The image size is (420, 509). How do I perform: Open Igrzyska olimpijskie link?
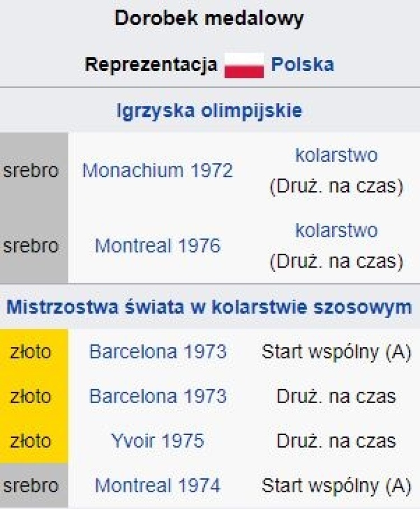click(209, 111)
